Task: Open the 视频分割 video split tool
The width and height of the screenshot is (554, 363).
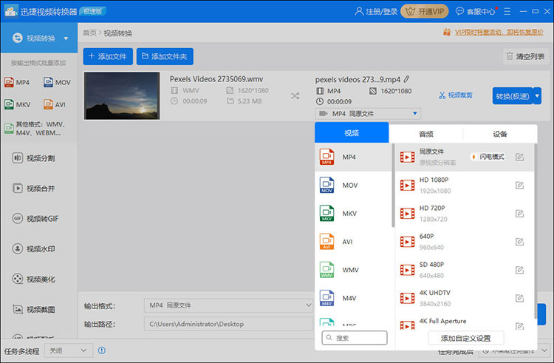Action: point(34,158)
